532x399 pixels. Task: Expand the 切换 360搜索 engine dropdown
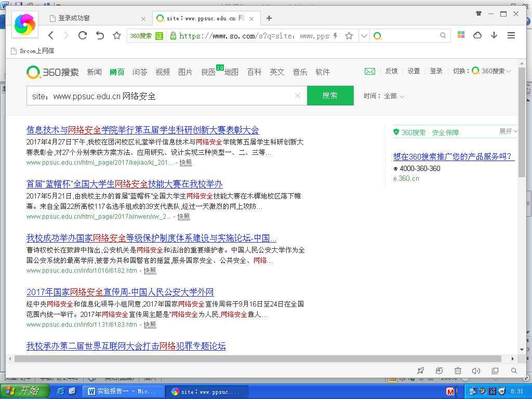491,71
